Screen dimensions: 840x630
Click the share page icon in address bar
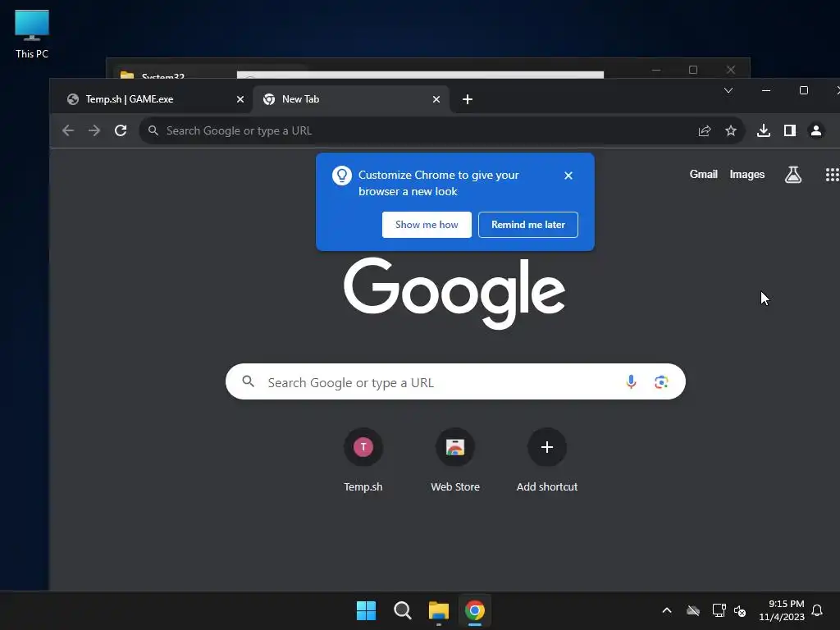point(705,130)
